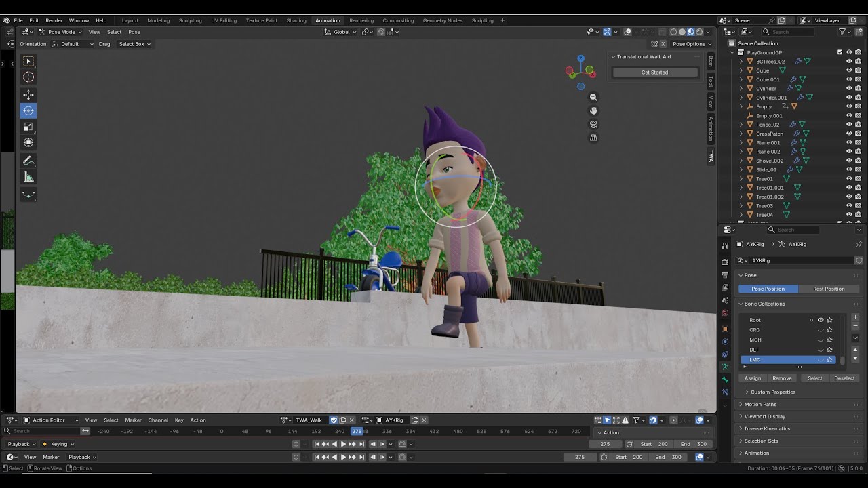Click the Deselect button in Bone Collections

pos(844,378)
